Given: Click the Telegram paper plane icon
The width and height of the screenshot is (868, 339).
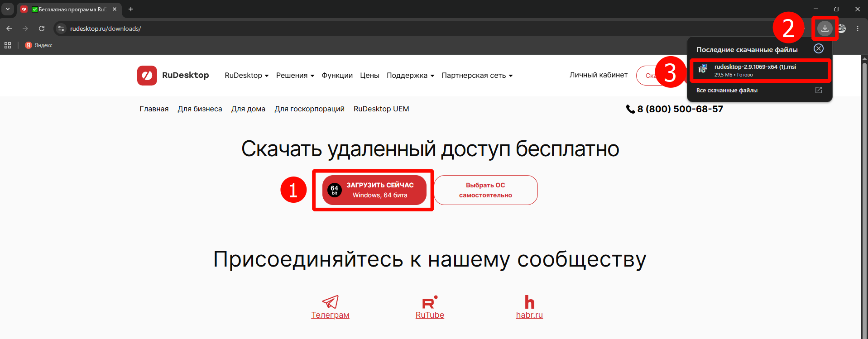Looking at the screenshot, I should click(x=331, y=302).
